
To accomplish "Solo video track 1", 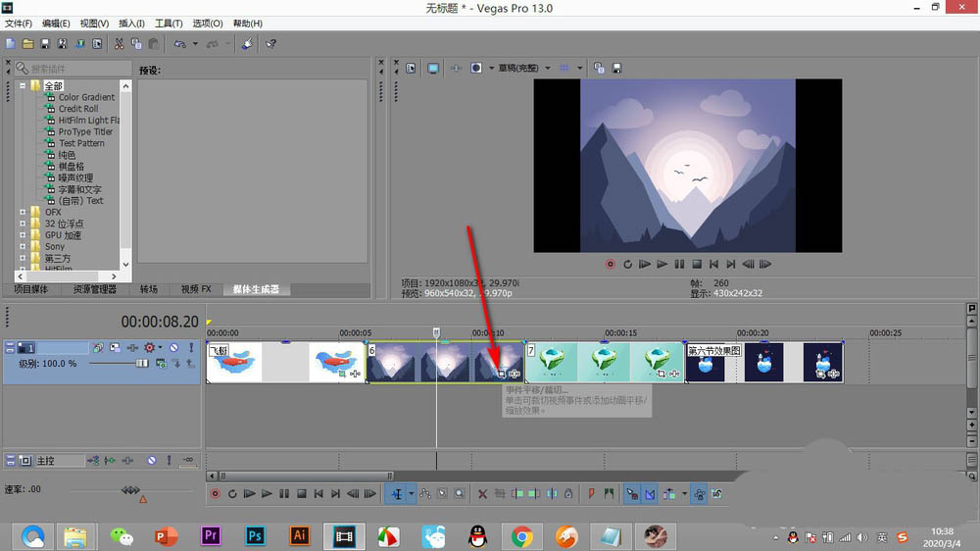I will (x=191, y=347).
